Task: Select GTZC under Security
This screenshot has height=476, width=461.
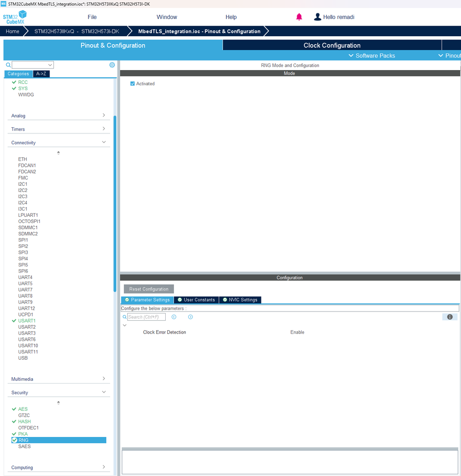Action: click(x=24, y=415)
